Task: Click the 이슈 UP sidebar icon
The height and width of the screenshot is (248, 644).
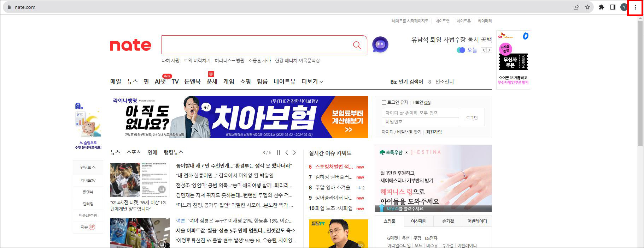Action: [x=88, y=227]
